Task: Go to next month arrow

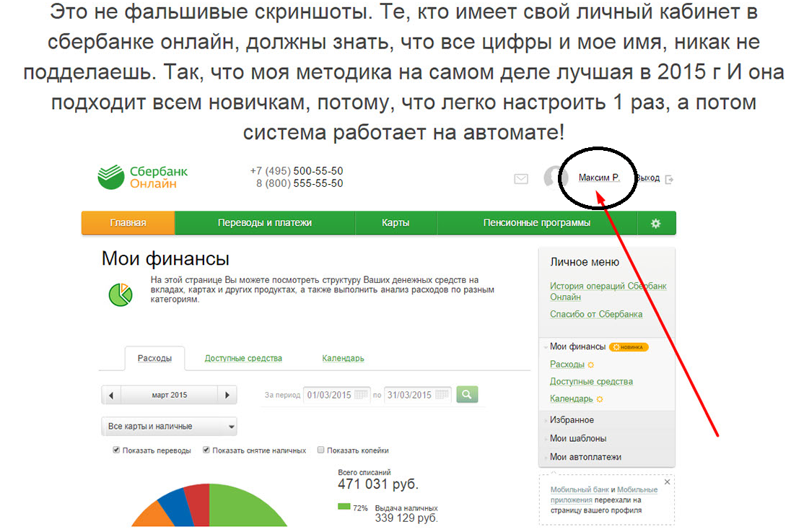Action: (x=227, y=396)
